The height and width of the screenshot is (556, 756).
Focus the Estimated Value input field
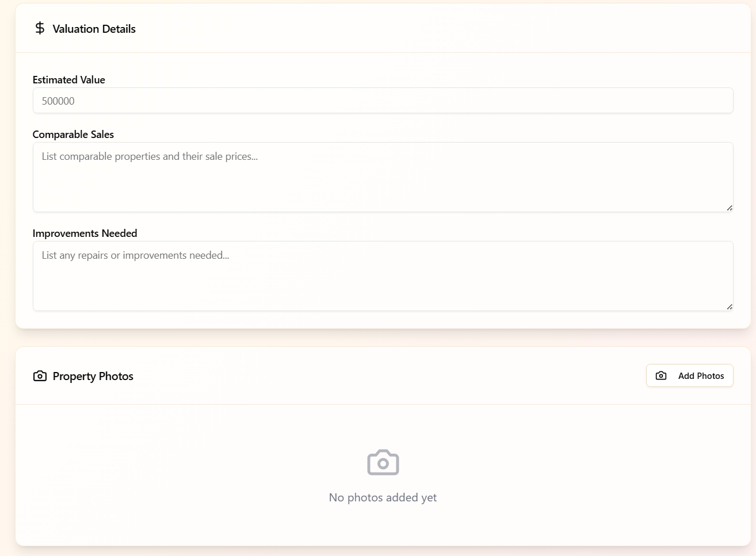click(x=383, y=101)
